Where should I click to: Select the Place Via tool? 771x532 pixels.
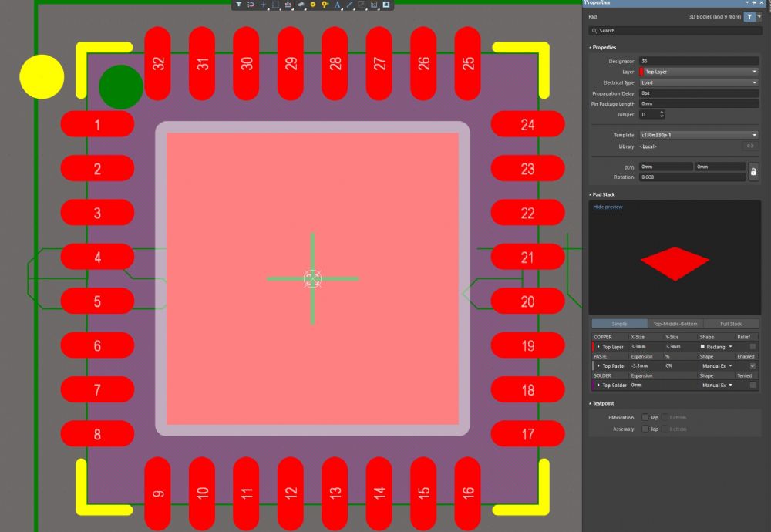tap(325, 5)
